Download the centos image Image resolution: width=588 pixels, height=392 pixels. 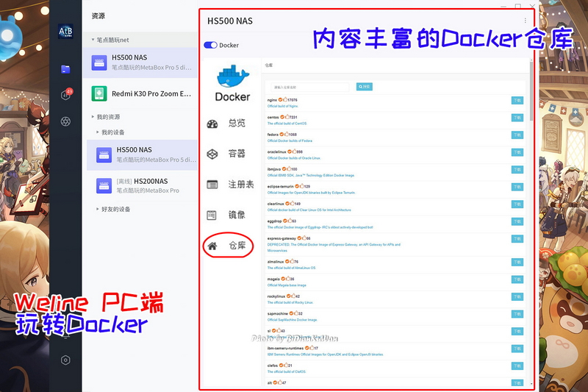pyautogui.click(x=517, y=118)
